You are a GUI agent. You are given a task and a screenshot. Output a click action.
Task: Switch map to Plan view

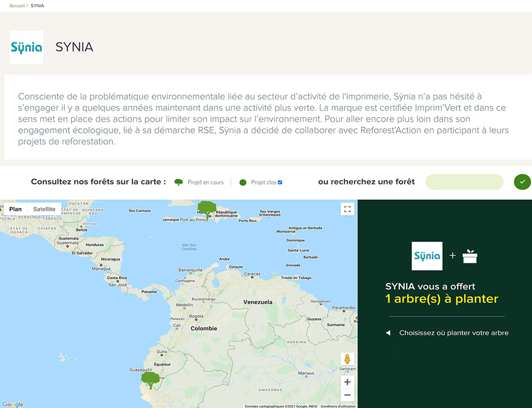click(x=15, y=209)
